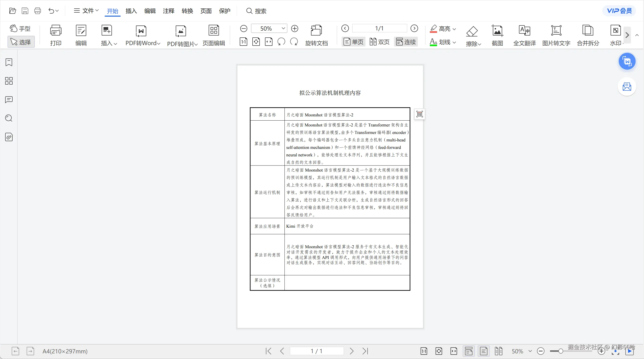Open the 文件 menu
644x359 pixels.
86,11
